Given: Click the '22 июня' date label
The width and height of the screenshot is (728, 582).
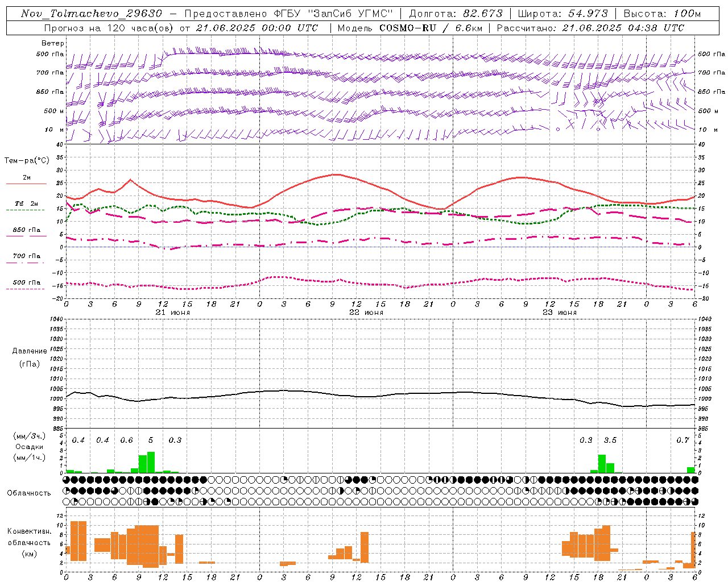Looking at the screenshot, I should coord(366,312).
